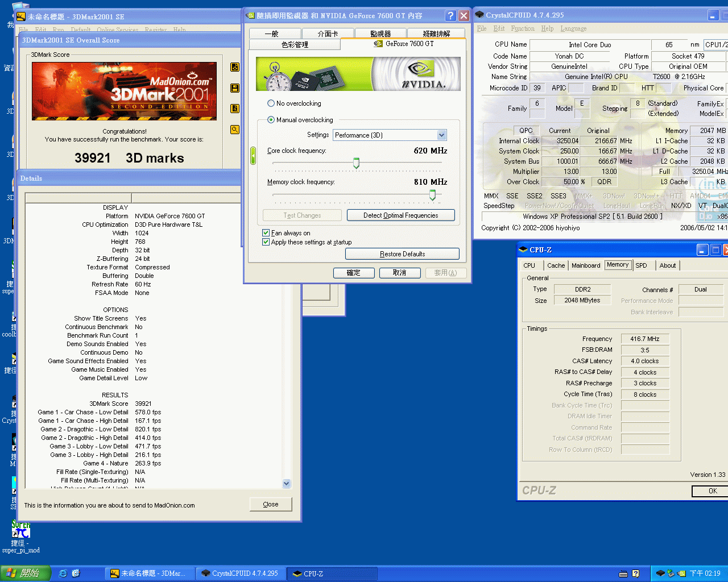
Task: Click the QDR button in CrystalCPUID
Action: (605, 182)
